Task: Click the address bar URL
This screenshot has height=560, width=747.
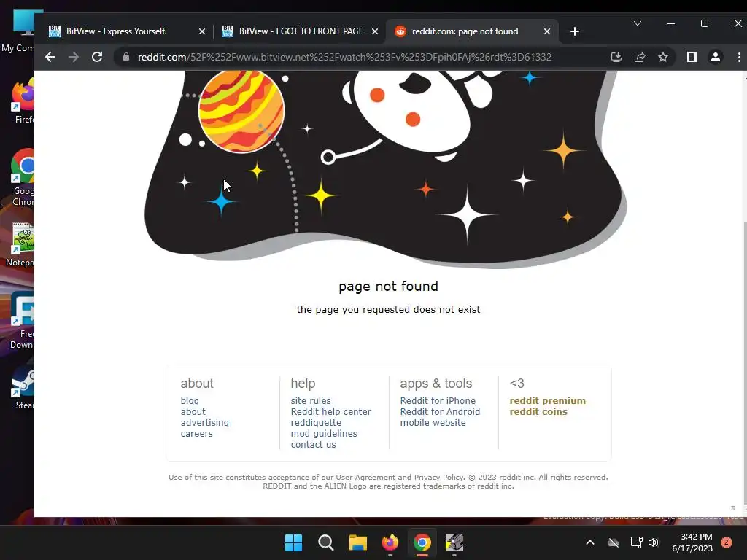Action: [x=344, y=57]
